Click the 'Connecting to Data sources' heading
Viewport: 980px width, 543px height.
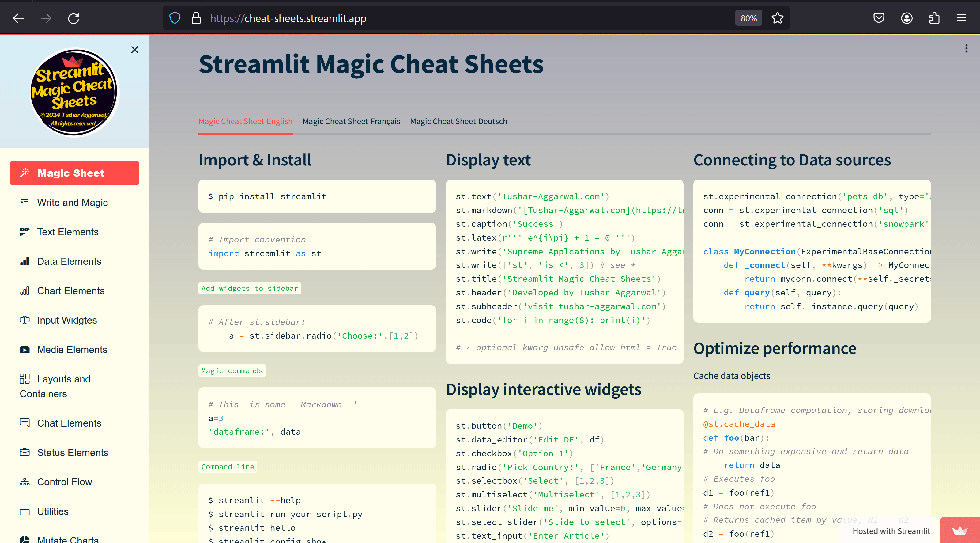coord(792,160)
